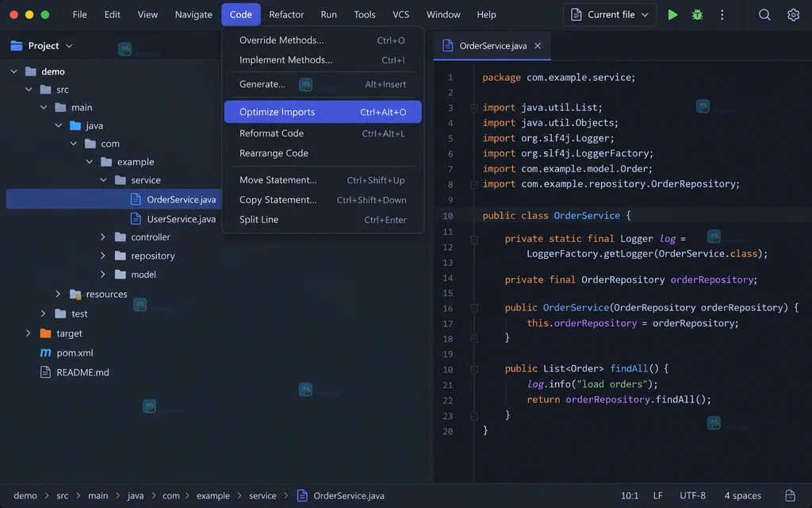Click the lock icon in the status bar
This screenshot has height=508, width=812.
click(790, 495)
